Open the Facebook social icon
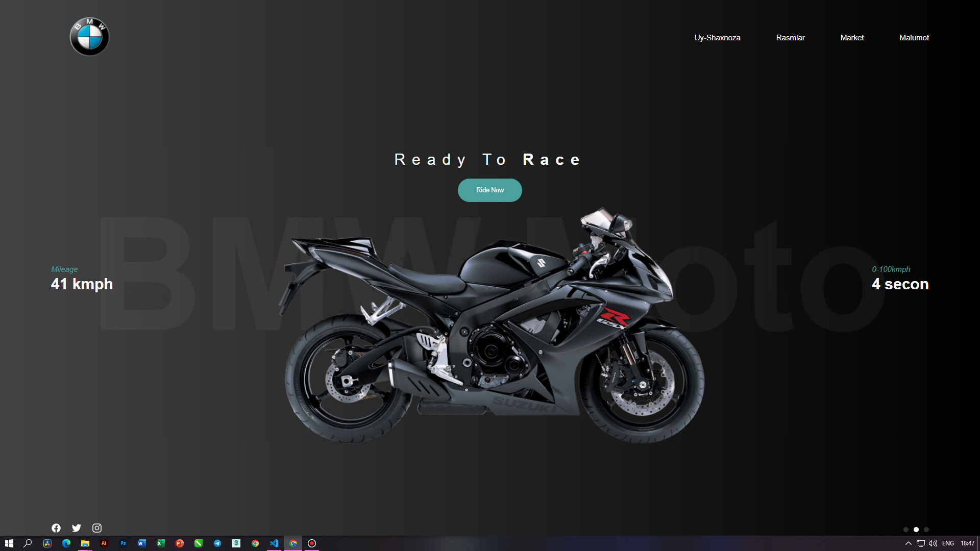Viewport: 980px width, 551px height. [x=56, y=528]
